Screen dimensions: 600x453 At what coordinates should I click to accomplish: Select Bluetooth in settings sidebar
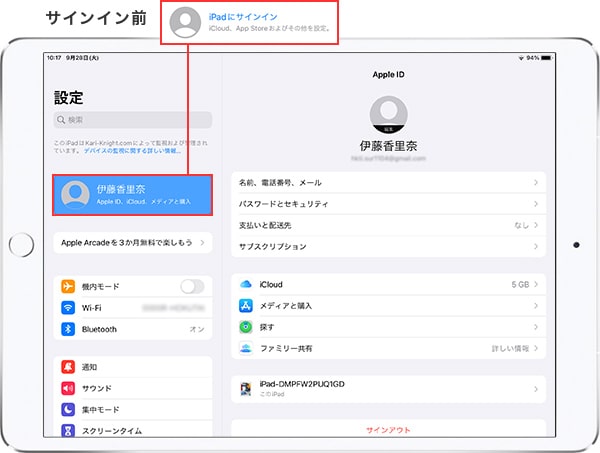132,329
